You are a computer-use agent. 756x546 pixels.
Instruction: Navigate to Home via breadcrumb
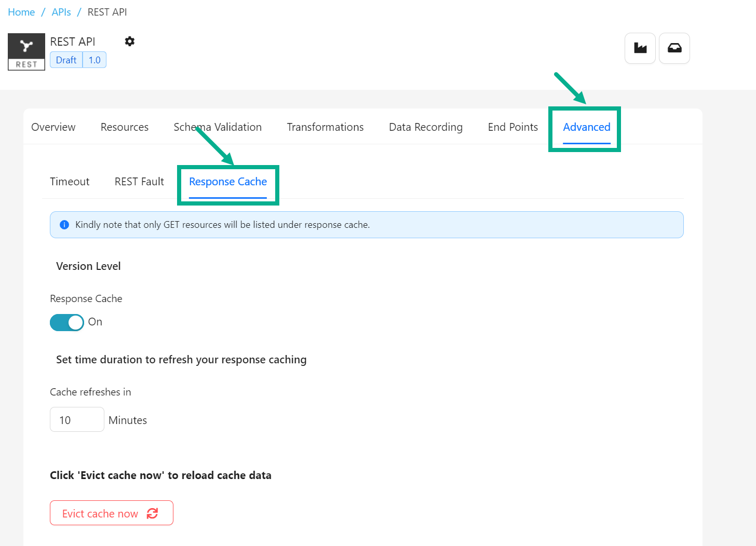coord(21,12)
